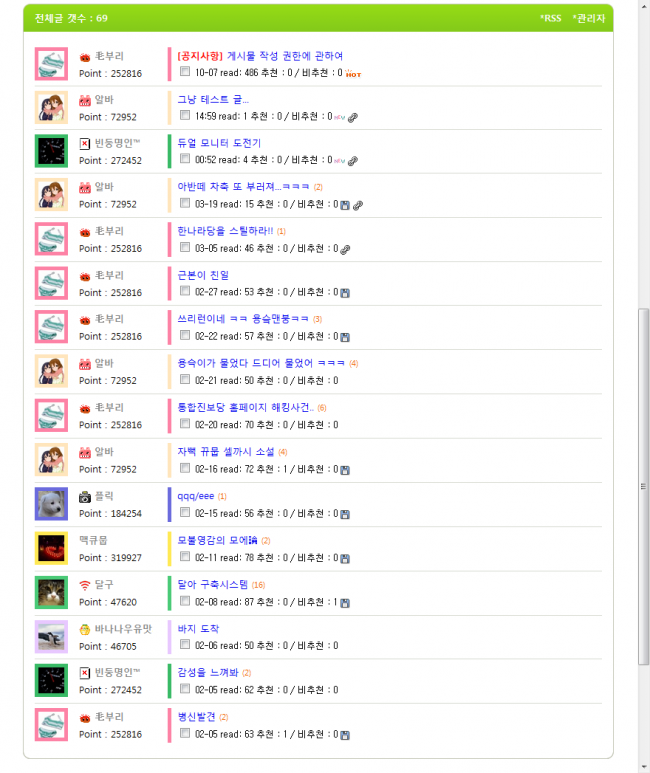The image size is (650, 773).
Task: Click the broken image icon beside first 빈둥명인
Action: click(x=85, y=143)
